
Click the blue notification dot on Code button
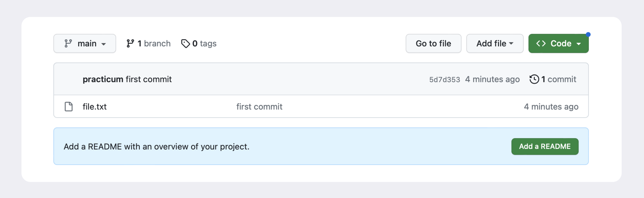(x=588, y=34)
